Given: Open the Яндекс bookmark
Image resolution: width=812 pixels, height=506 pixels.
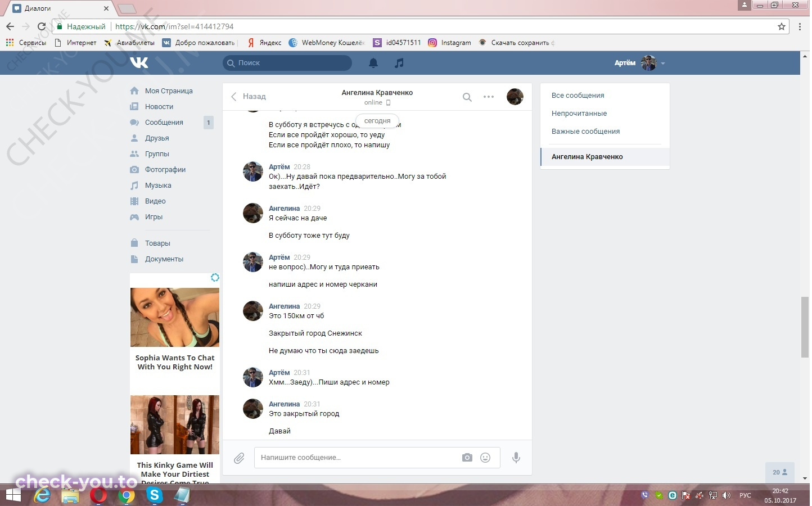Looking at the screenshot, I should coord(264,43).
